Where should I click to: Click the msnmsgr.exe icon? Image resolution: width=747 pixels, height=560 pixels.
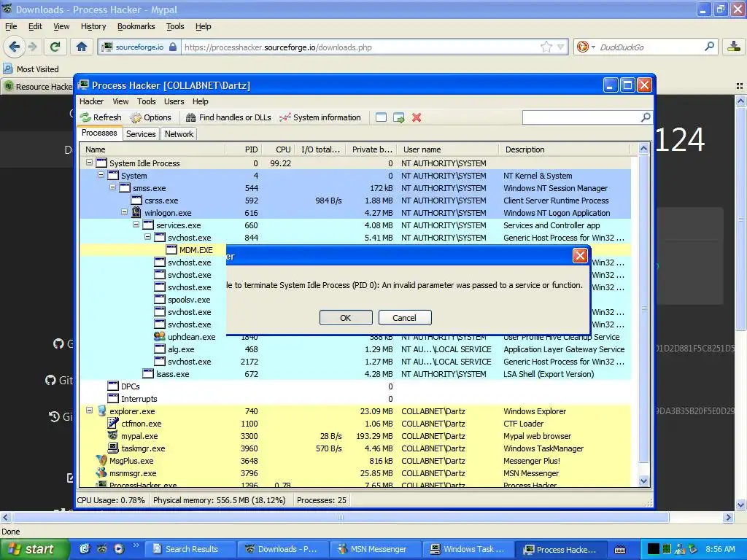click(101, 472)
